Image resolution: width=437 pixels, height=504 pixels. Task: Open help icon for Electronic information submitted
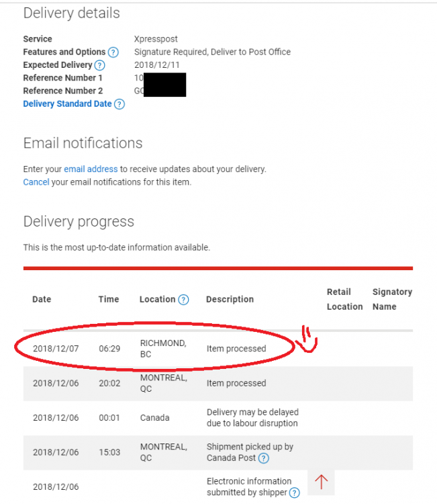coord(294,493)
